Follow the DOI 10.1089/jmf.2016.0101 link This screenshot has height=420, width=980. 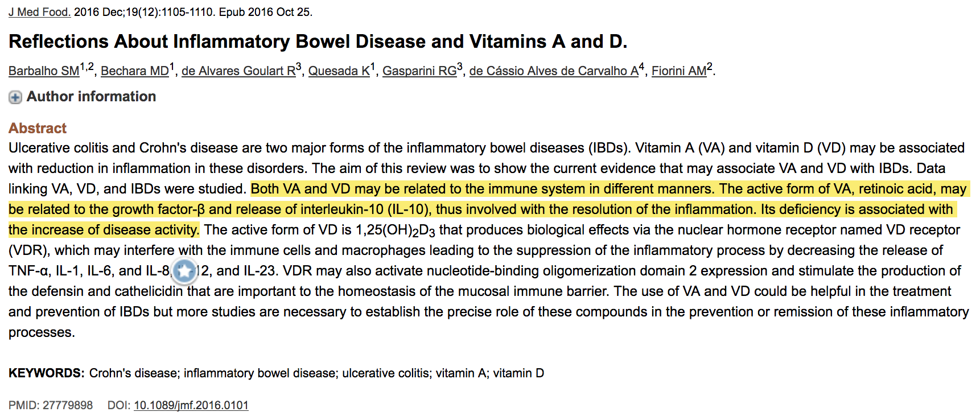[191, 405]
